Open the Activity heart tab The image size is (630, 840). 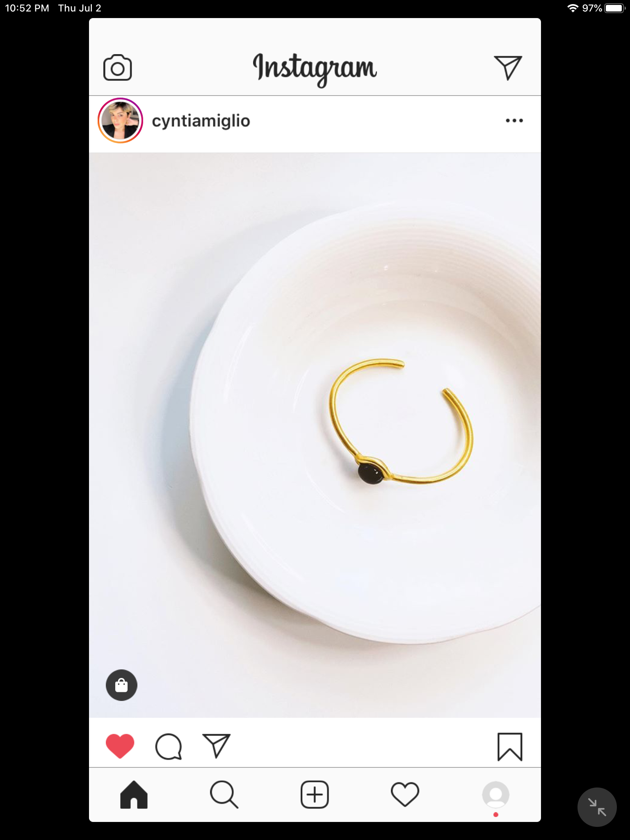[405, 795]
